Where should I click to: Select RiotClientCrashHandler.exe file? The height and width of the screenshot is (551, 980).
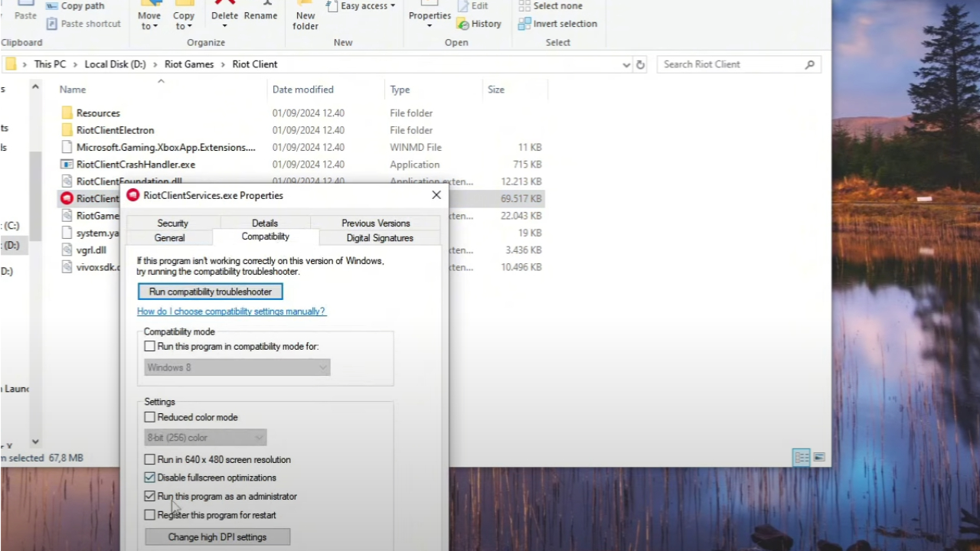coord(136,165)
